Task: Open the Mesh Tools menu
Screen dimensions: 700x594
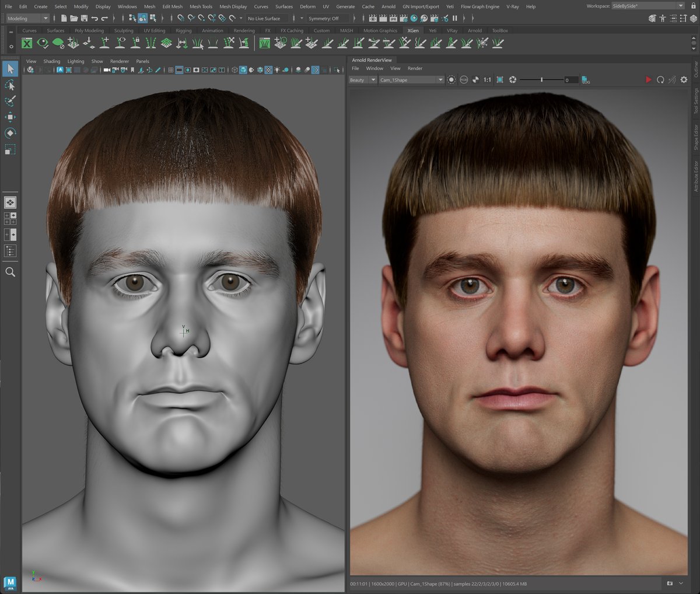Action: pyautogui.click(x=201, y=6)
